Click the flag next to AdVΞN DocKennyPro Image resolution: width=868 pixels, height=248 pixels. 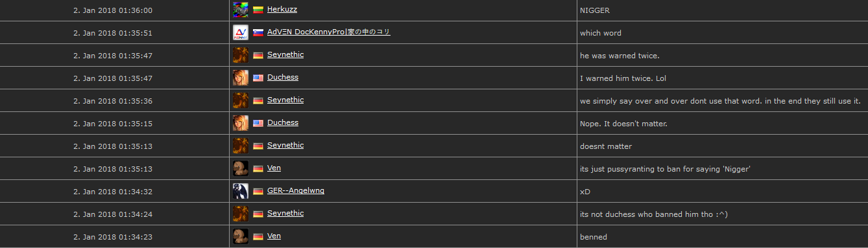[x=258, y=32]
